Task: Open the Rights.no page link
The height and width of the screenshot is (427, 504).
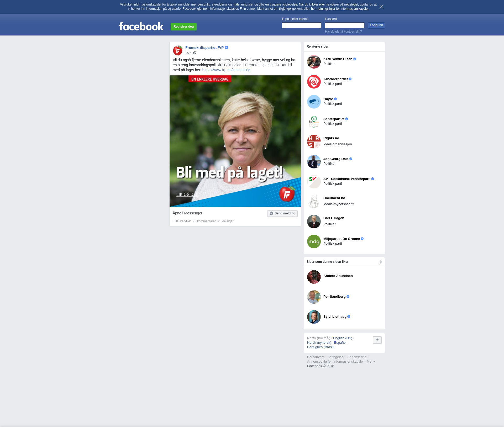Action: (x=331, y=138)
